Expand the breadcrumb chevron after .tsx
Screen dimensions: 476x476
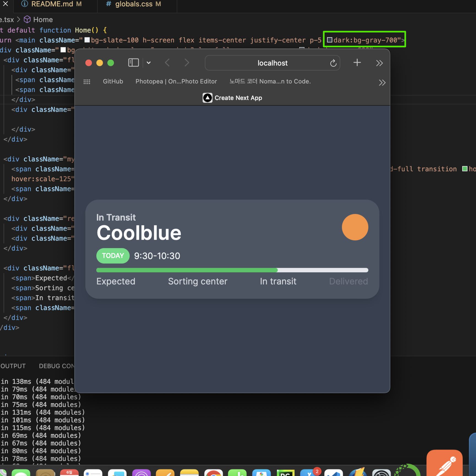pos(18,20)
